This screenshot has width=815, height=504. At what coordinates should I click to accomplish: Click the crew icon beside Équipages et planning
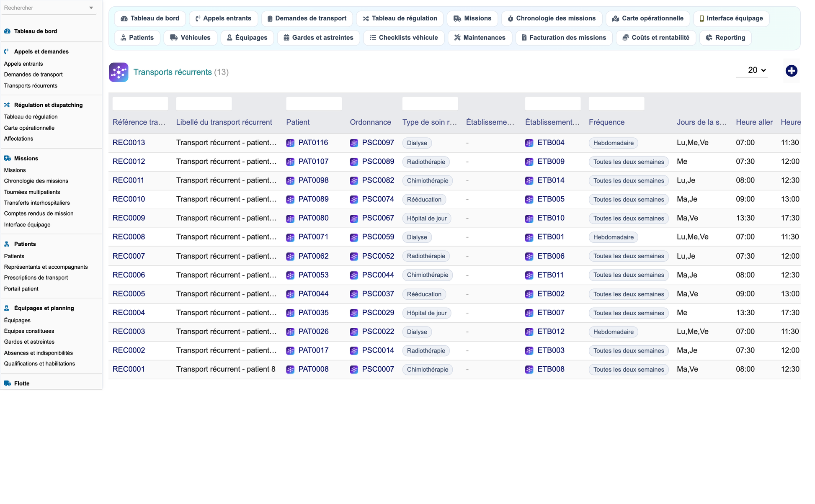pos(7,308)
